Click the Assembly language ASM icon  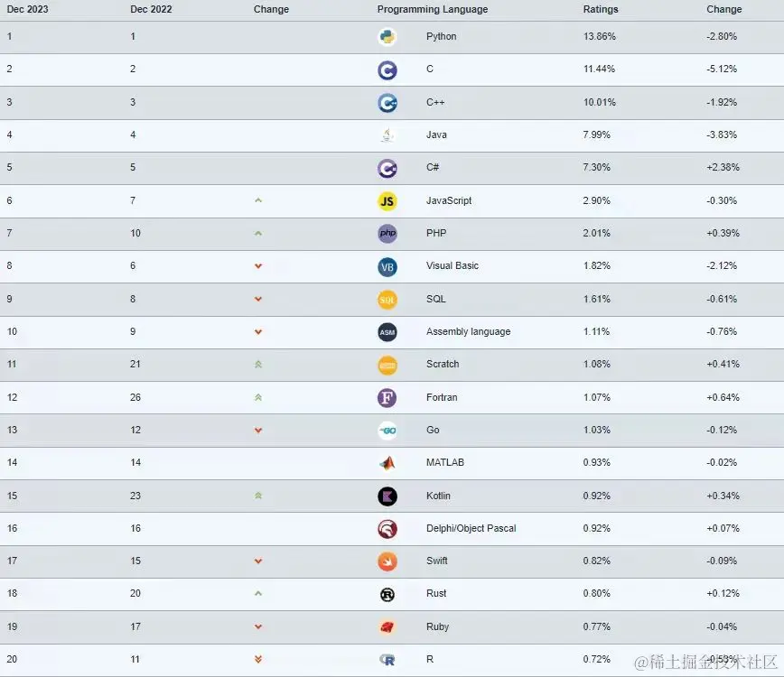point(387,332)
